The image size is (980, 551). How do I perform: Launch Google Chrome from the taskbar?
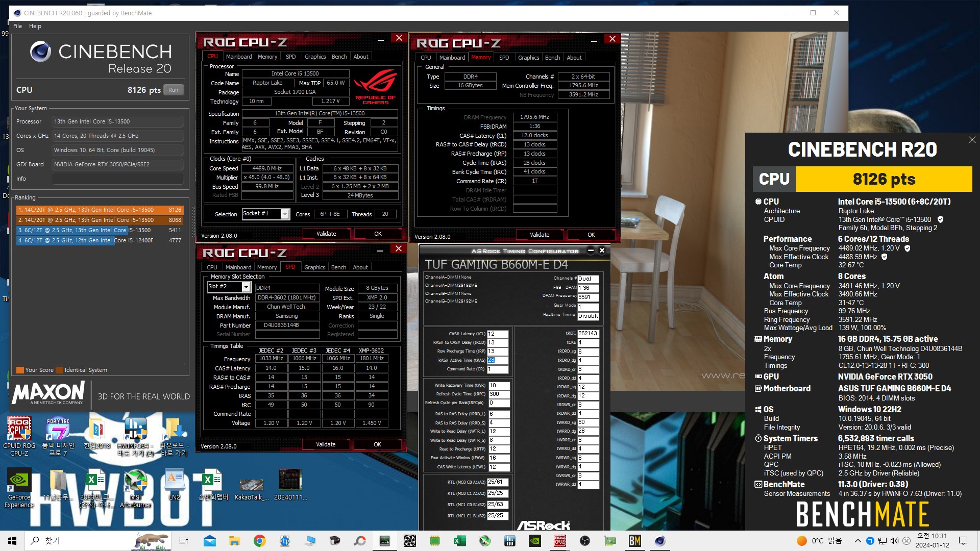[x=259, y=541]
